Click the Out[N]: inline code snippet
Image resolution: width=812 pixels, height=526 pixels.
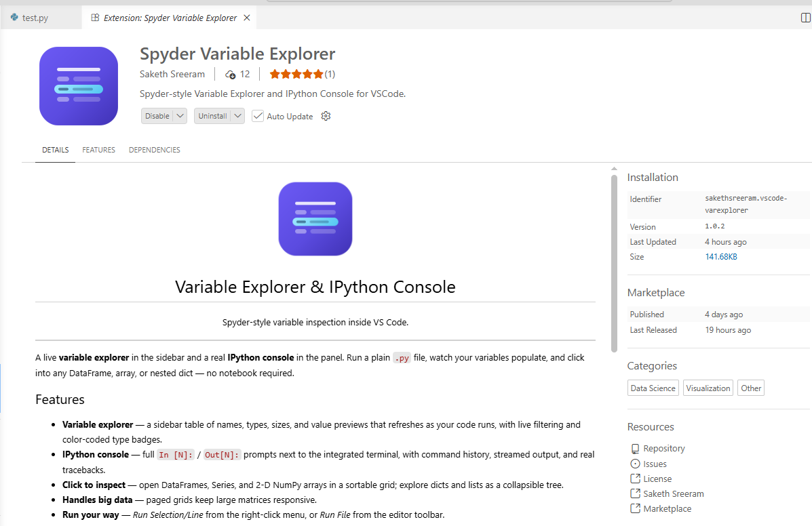(222, 455)
